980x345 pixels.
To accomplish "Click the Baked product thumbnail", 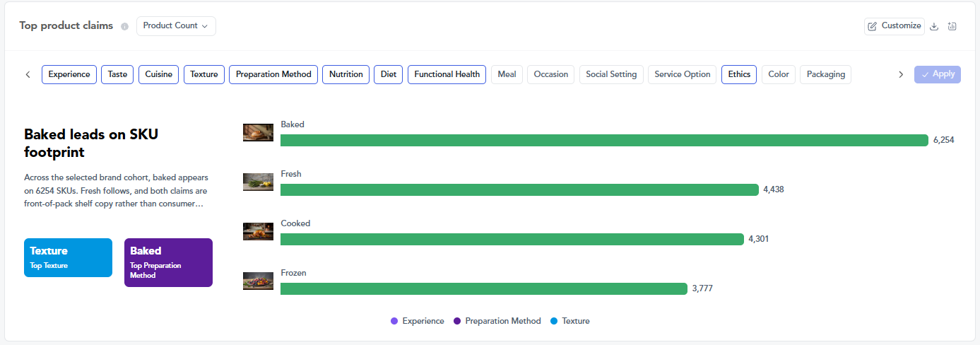I will click(x=258, y=133).
